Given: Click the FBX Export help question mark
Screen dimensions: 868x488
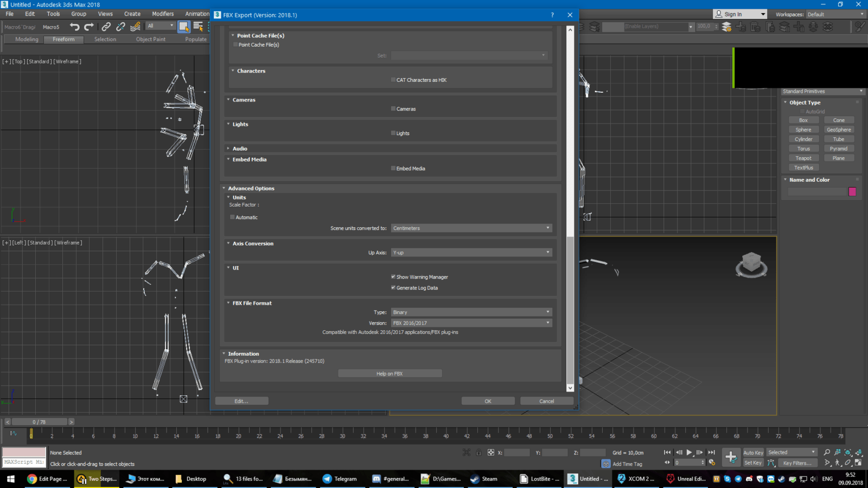Looking at the screenshot, I should click(552, 15).
